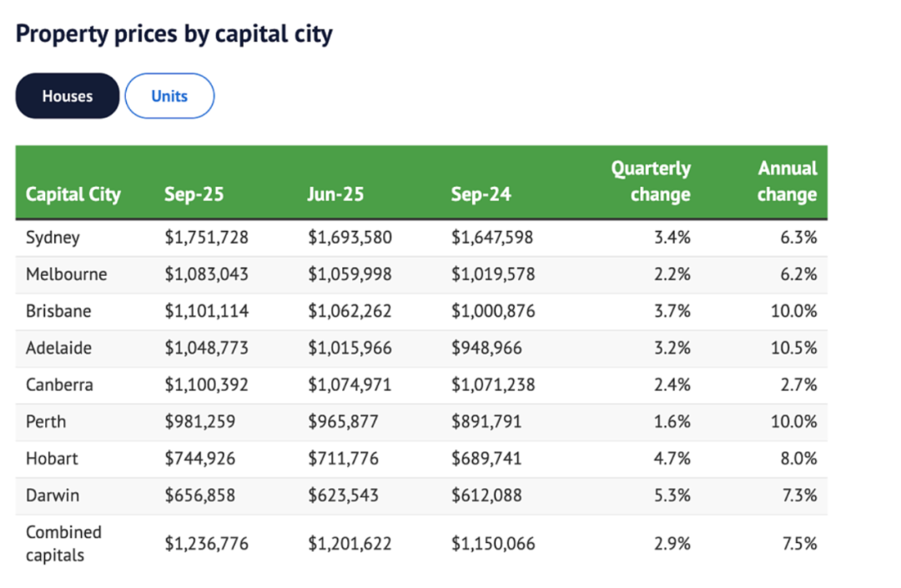Select the Canberra row label
901x588 pixels.
click(59, 384)
